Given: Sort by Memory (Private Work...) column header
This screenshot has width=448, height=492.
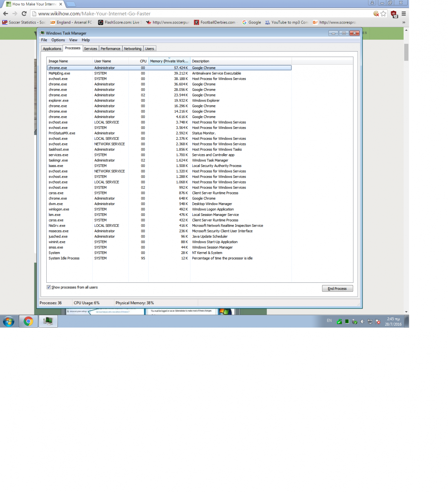Looking at the screenshot, I should pos(169,61).
